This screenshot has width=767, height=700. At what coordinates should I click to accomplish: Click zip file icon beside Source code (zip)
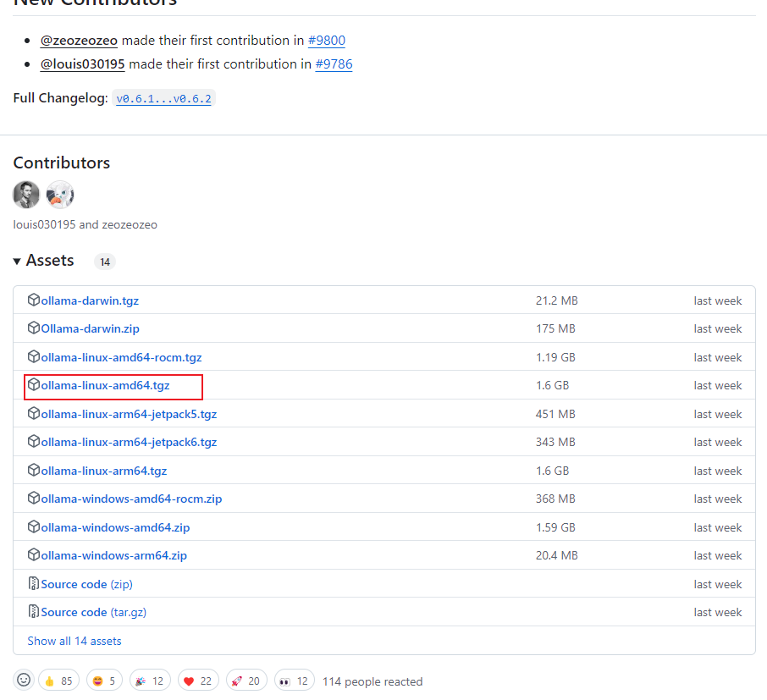(x=33, y=583)
